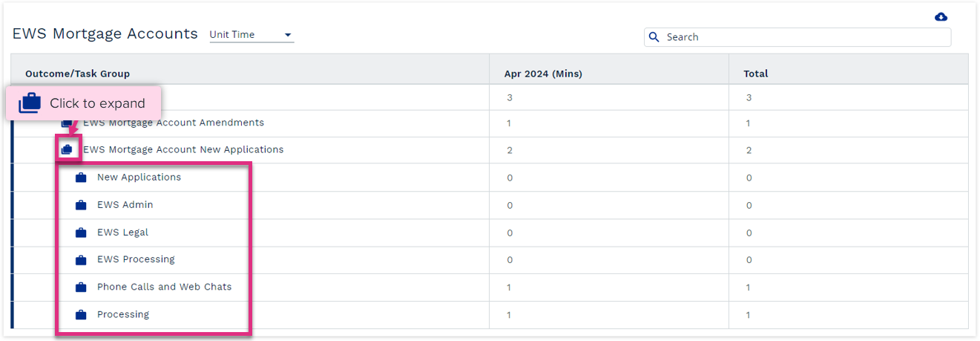Image resolution: width=980 pixels, height=341 pixels.
Task: Select the New Applications task group
Action: coord(139,178)
